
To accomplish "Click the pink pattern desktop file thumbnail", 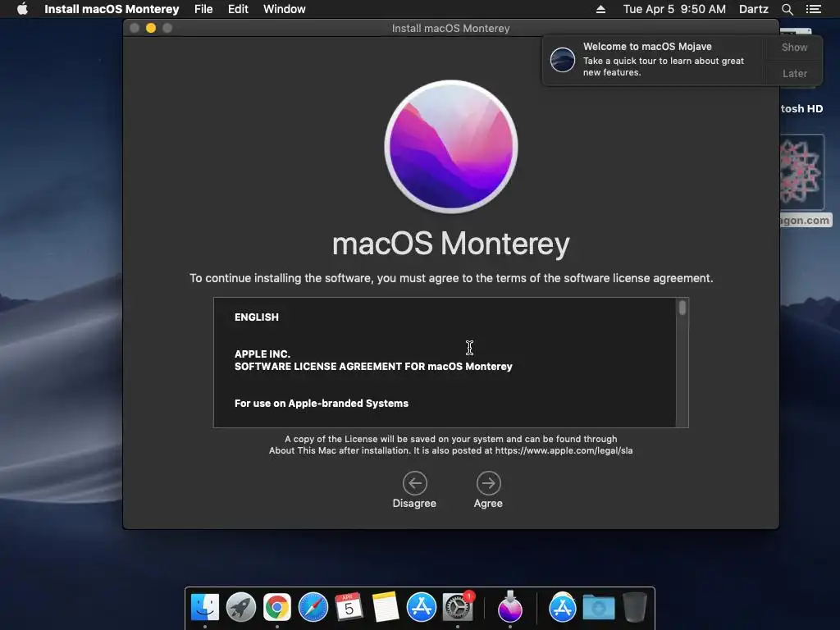I will click(802, 171).
